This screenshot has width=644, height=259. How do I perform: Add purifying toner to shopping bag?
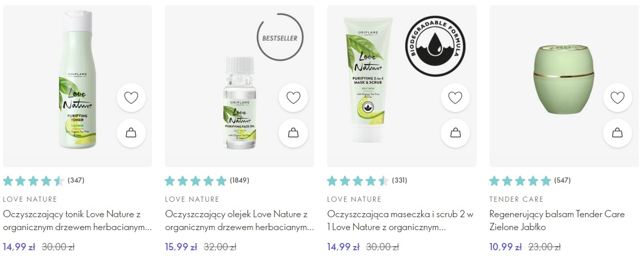(x=131, y=133)
